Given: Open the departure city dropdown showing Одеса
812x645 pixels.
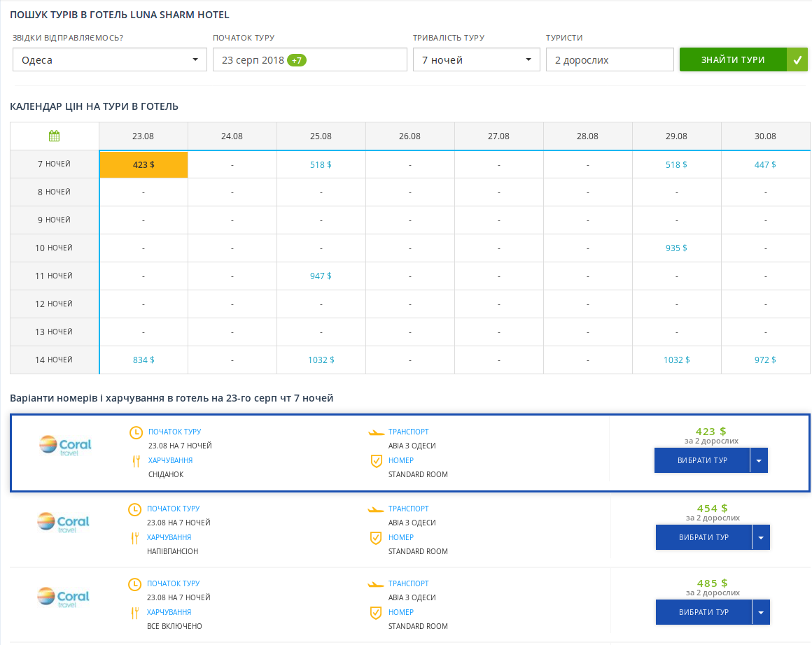Looking at the screenshot, I should (x=110, y=60).
